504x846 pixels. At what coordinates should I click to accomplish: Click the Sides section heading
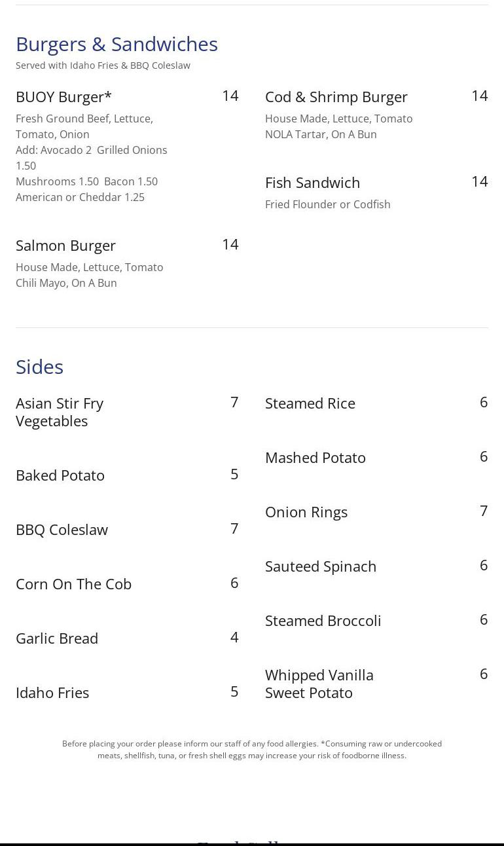click(39, 367)
